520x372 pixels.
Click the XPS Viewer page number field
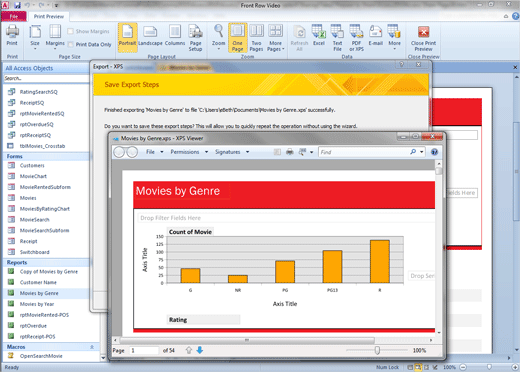(144, 350)
